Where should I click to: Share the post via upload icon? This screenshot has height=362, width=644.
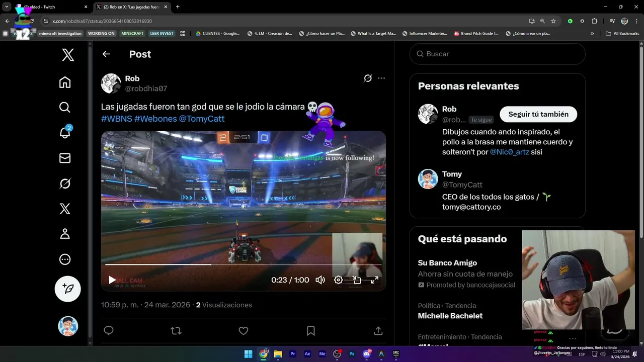378,330
